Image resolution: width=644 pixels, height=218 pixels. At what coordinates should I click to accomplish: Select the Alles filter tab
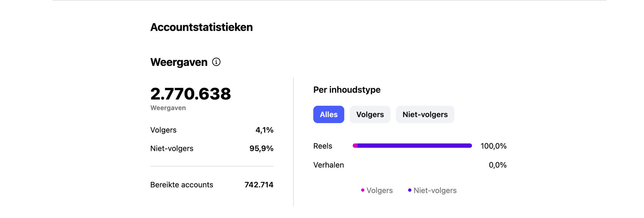pos(329,114)
